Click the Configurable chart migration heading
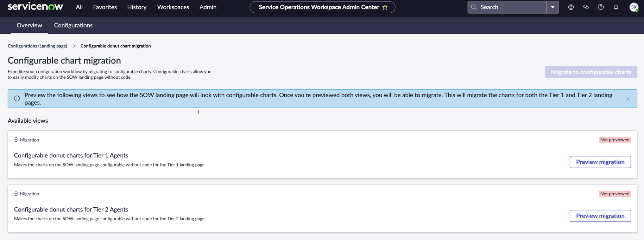The image size is (644, 240). pyautogui.click(x=64, y=60)
